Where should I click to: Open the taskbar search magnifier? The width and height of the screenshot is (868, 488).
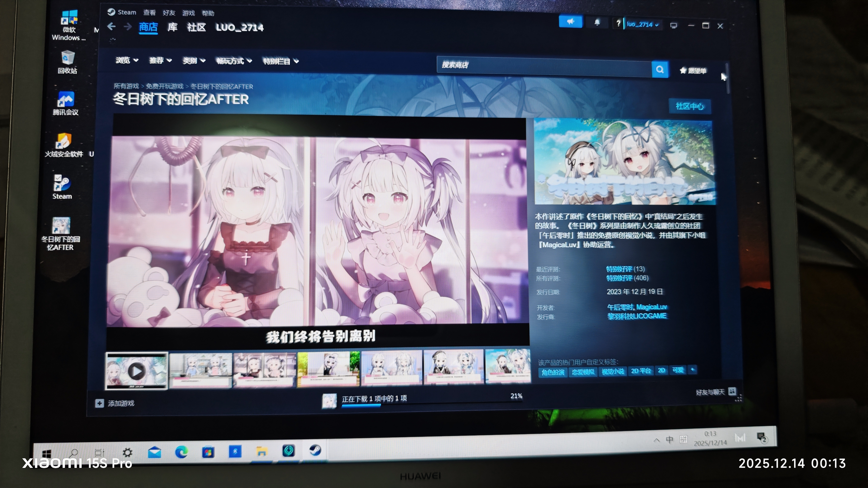pos(74,453)
